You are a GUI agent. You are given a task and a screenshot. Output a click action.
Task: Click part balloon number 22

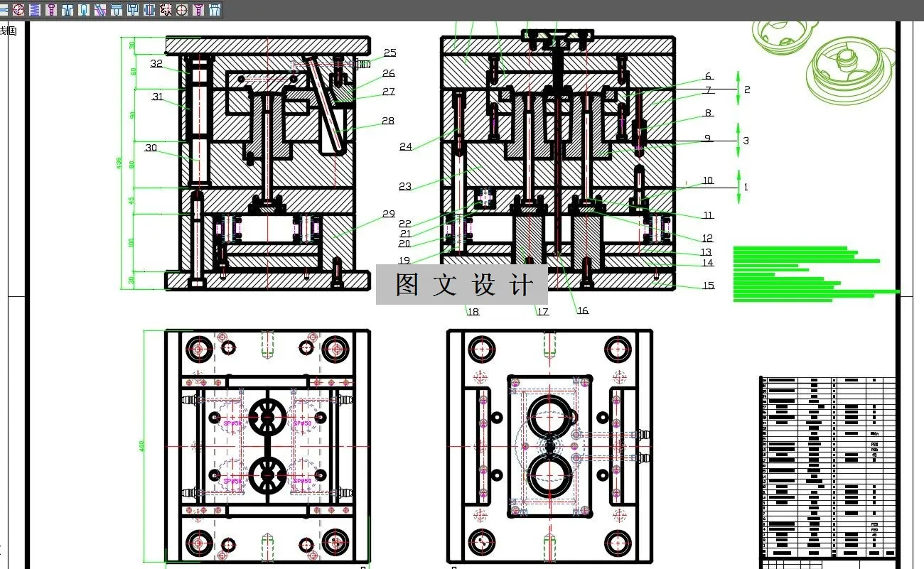[404, 224]
